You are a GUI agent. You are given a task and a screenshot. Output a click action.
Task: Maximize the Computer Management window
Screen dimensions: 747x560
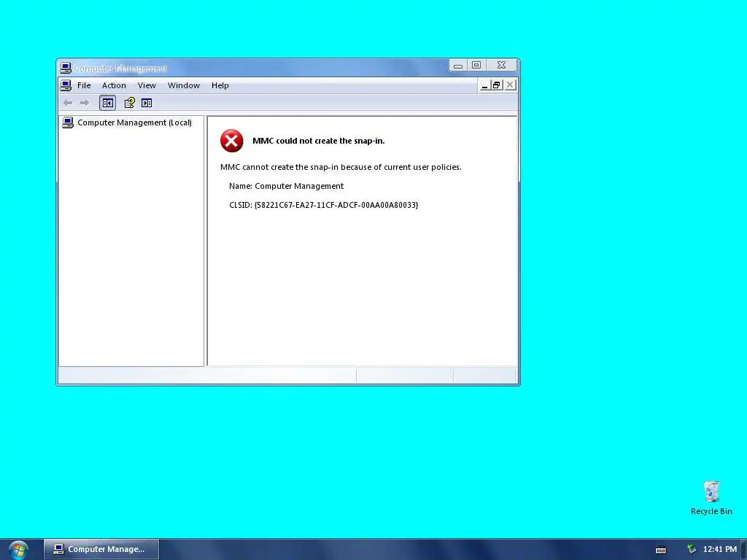click(x=476, y=65)
